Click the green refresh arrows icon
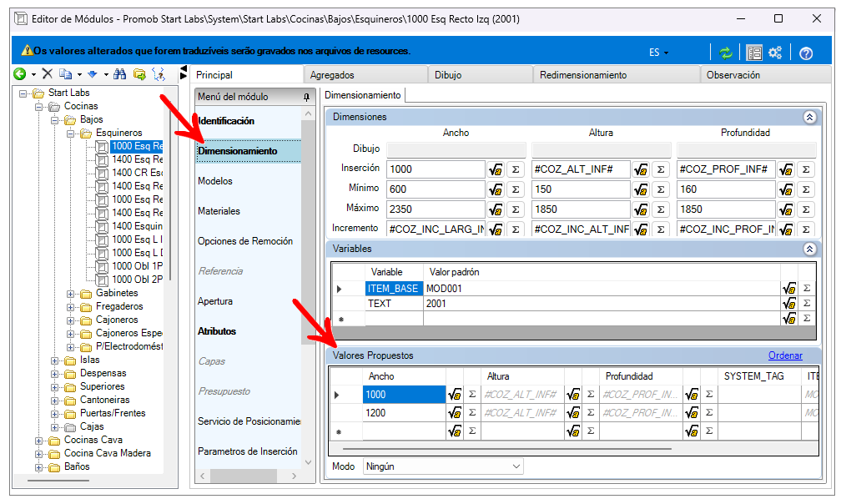 pyautogui.click(x=725, y=53)
